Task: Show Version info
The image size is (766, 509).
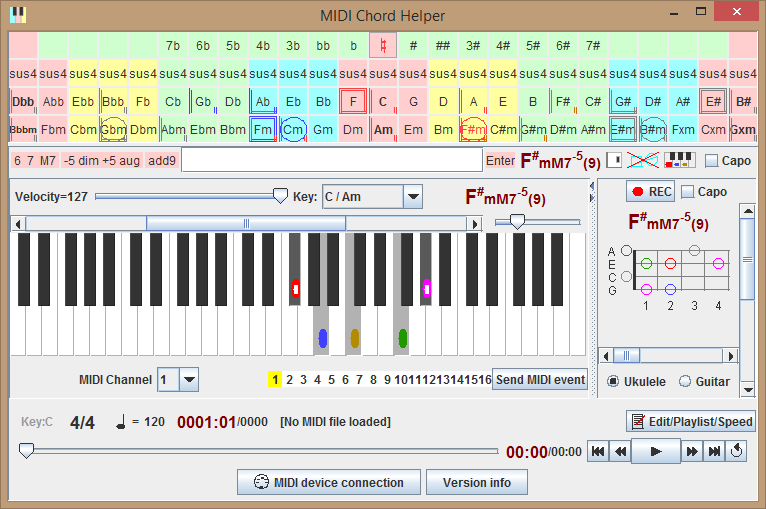Action: pyautogui.click(x=477, y=483)
